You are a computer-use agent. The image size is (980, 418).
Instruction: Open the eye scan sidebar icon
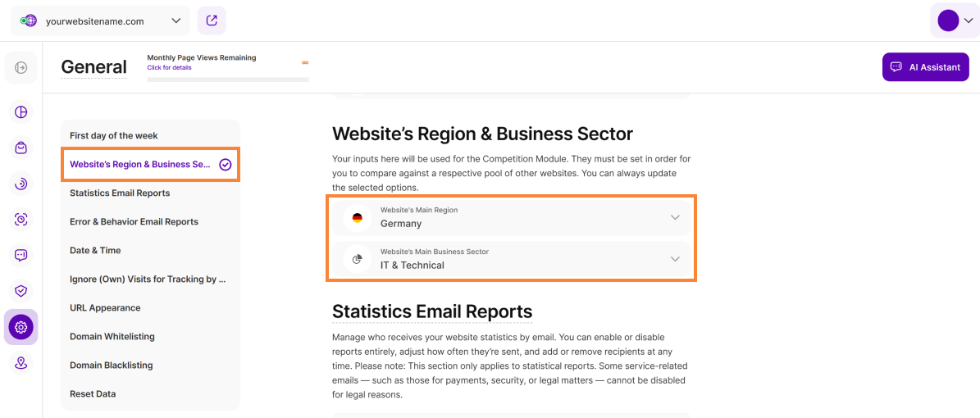(21, 219)
